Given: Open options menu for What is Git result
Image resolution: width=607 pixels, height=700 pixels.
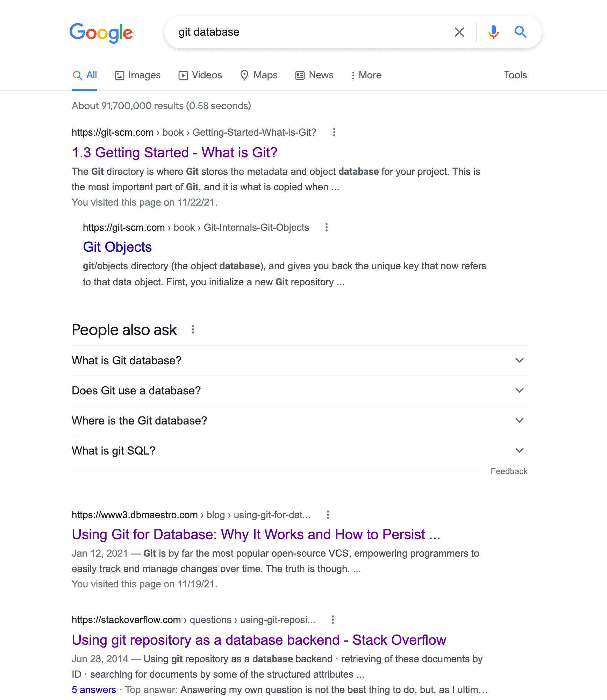Looking at the screenshot, I should (334, 132).
